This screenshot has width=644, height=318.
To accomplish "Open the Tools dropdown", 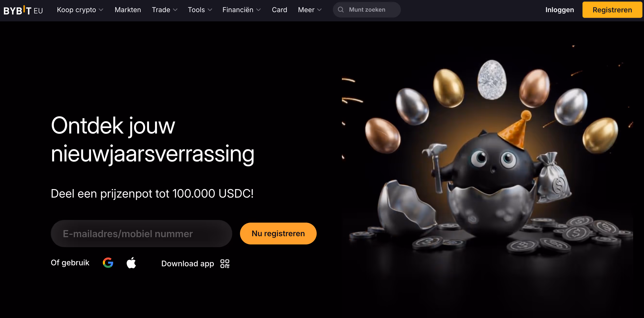I will 200,10.
